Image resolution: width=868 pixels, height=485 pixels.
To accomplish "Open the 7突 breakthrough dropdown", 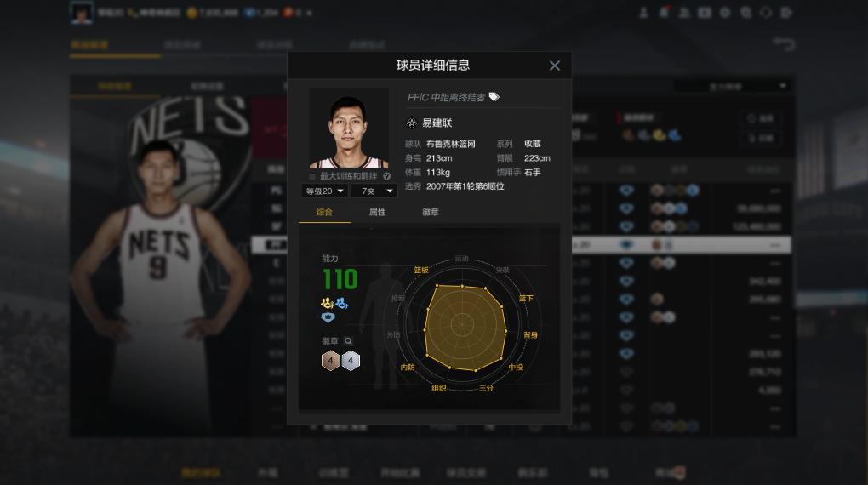I will pyautogui.click(x=374, y=191).
